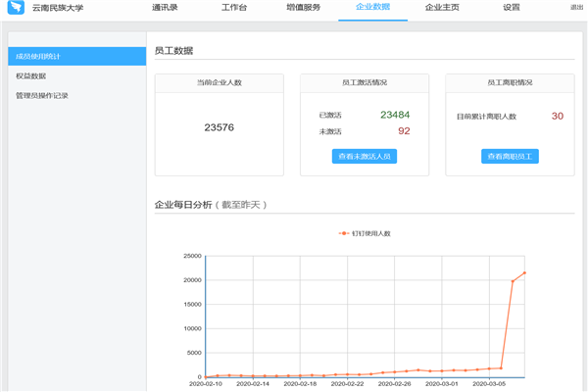Click the activated count 23484

coord(395,115)
